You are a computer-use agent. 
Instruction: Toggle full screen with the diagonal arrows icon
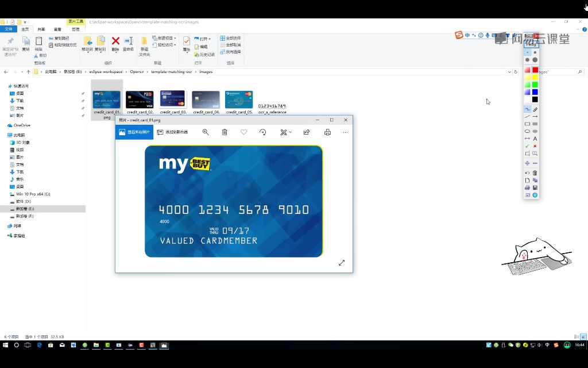[x=341, y=263]
